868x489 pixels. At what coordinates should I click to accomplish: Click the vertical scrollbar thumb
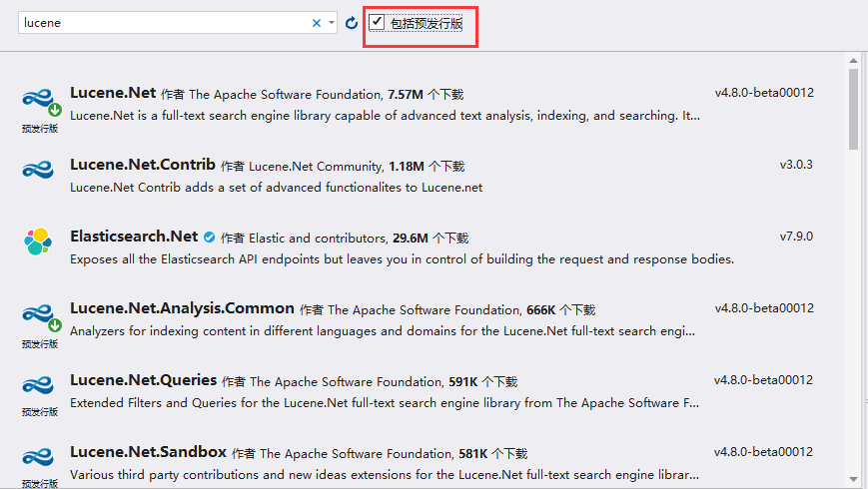tap(853, 109)
